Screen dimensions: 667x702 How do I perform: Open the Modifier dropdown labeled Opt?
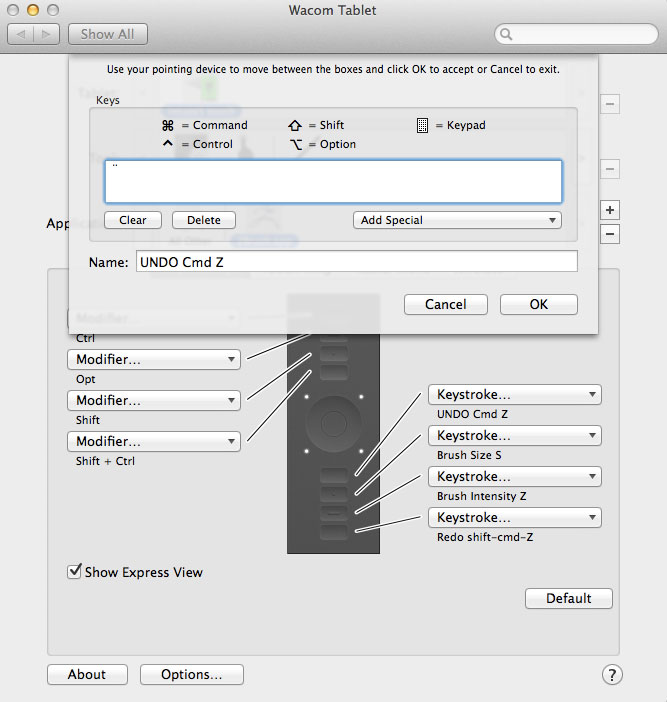pyautogui.click(x=154, y=360)
